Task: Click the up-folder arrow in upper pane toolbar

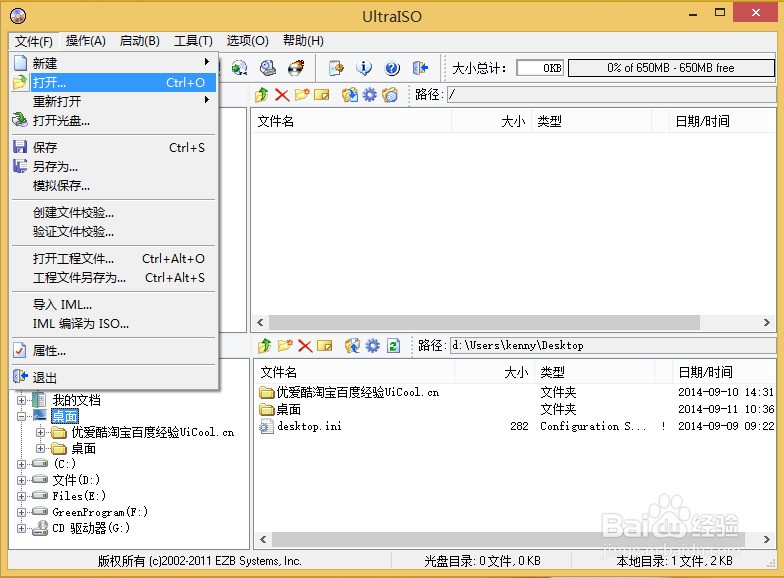Action: coord(262,95)
